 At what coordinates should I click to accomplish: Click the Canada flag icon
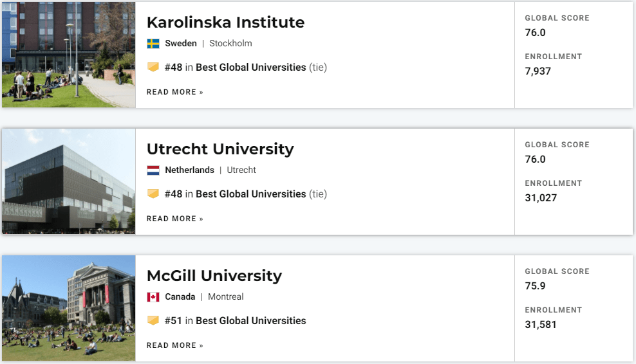tap(153, 297)
